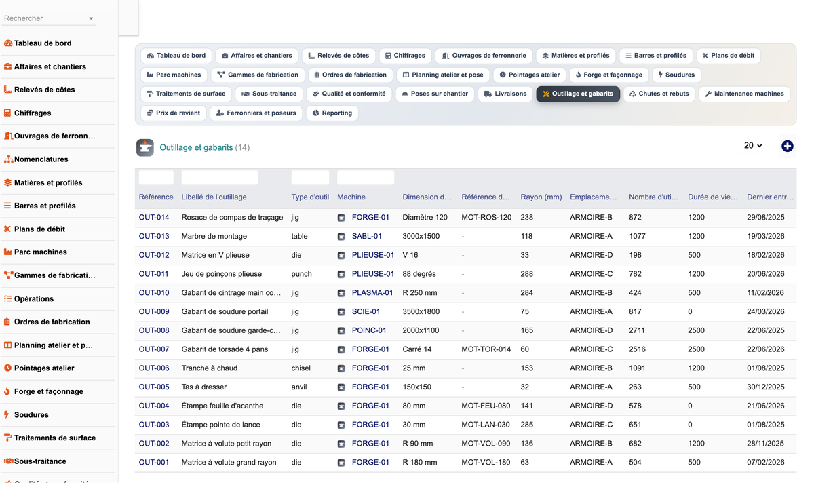Open SABL-01 machine link
814x504 pixels.
(367, 237)
